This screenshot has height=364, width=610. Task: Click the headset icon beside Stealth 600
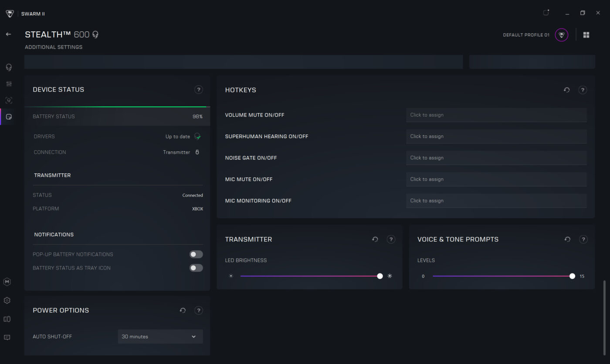point(95,34)
